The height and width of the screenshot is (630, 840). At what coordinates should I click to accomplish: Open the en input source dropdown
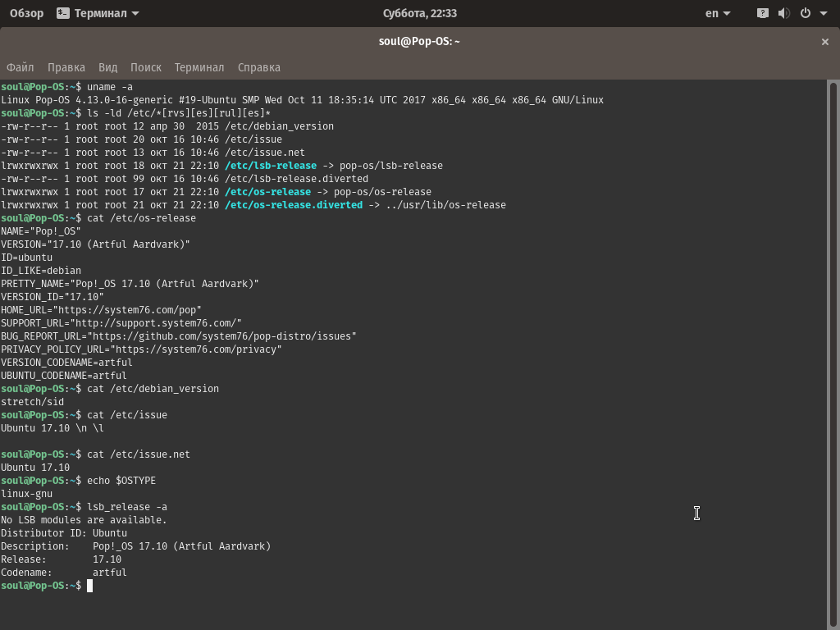pos(718,13)
